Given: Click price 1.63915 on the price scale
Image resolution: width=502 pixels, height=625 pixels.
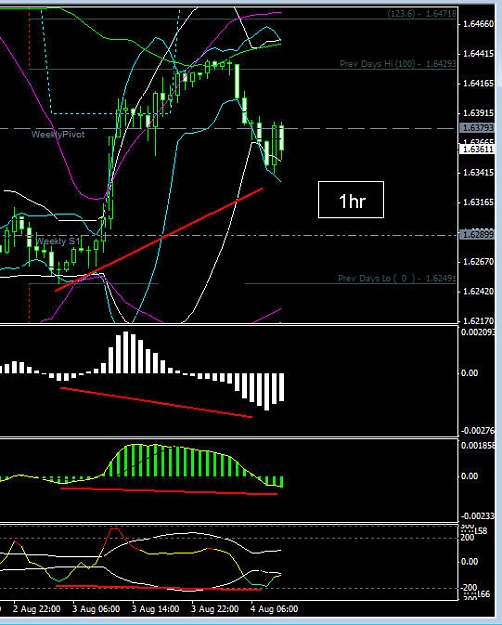Looking at the screenshot, I should coord(478,113).
